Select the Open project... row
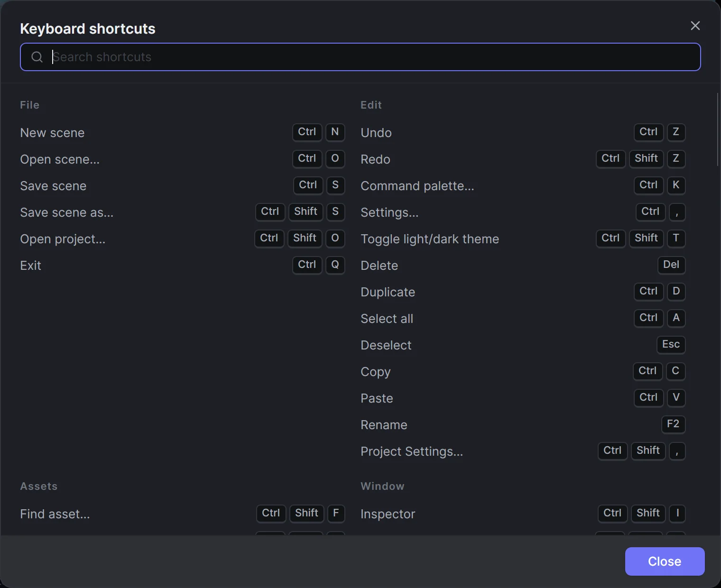The height and width of the screenshot is (588, 721). [x=182, y=239]
